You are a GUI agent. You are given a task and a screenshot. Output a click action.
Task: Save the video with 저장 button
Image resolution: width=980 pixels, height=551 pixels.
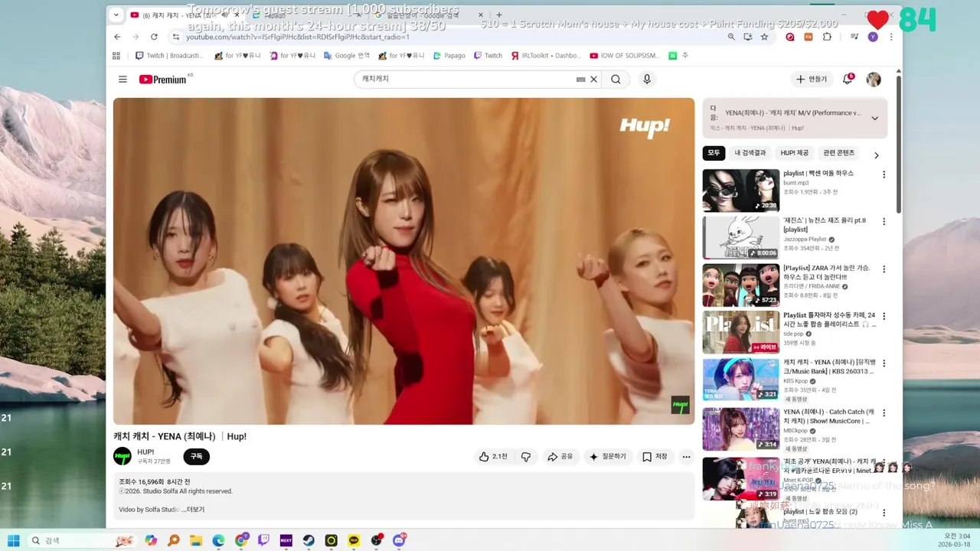pyautogui.click(x=655, y=457)
